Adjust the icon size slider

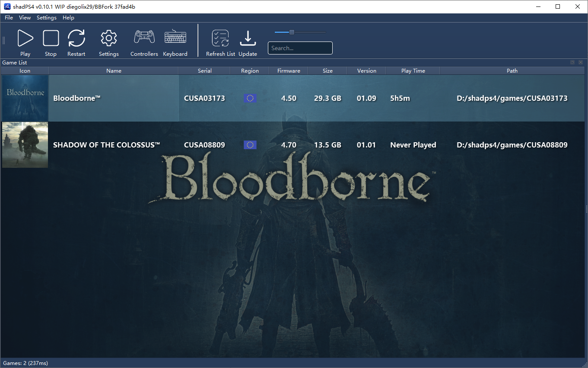[292, 32]
